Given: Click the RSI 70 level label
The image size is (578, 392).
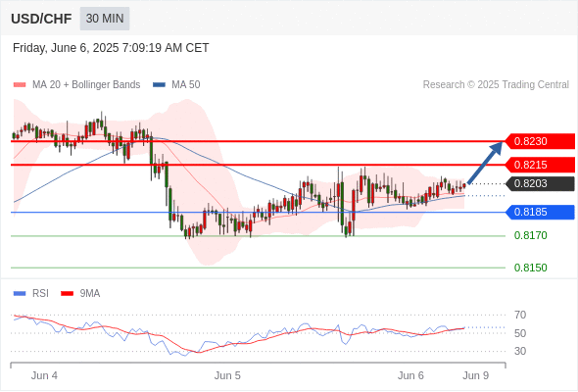Looking at the screenshot, I should pyautogui.click(x=520, y=315).
